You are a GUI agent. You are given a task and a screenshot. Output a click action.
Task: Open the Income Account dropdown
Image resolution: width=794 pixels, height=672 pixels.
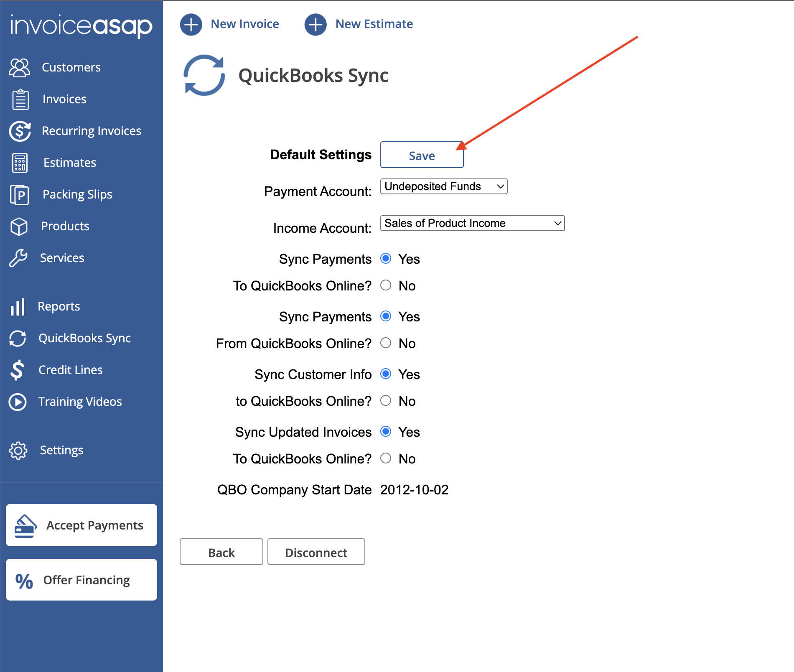(x=472, y=223)
